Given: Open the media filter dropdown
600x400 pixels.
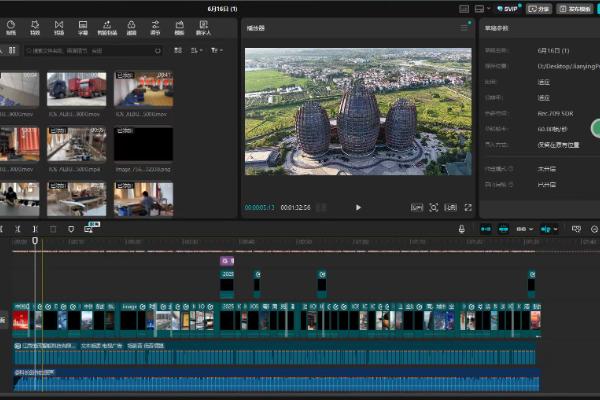Looking at the screenshot, I should (214, 49).
